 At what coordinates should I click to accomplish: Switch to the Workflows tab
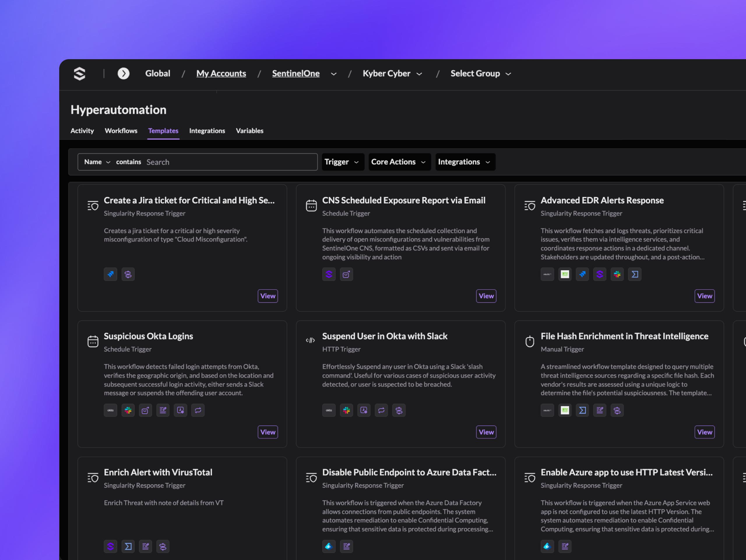click(121, 131)
